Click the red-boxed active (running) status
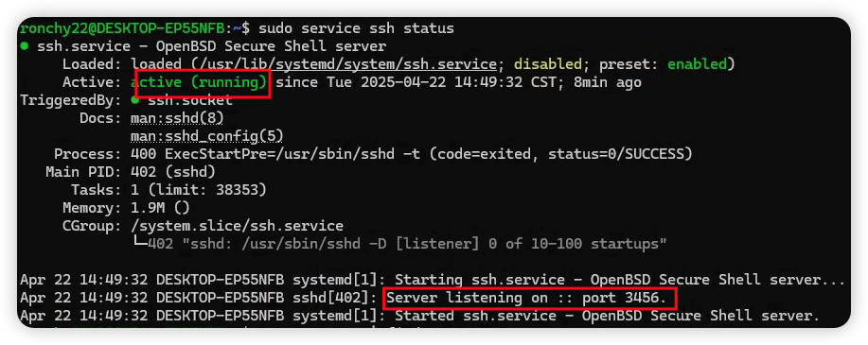This screenshot has width=868, height=345. click(199, 82)
